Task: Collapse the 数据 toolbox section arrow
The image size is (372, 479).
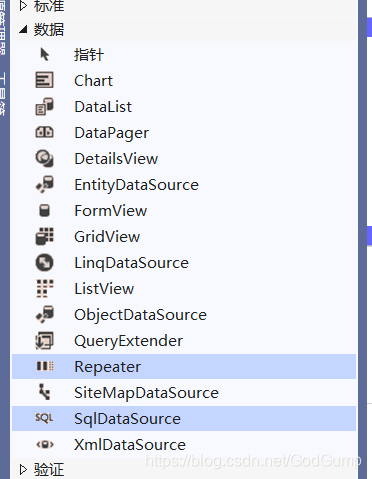Action: [x=23, y=29]
